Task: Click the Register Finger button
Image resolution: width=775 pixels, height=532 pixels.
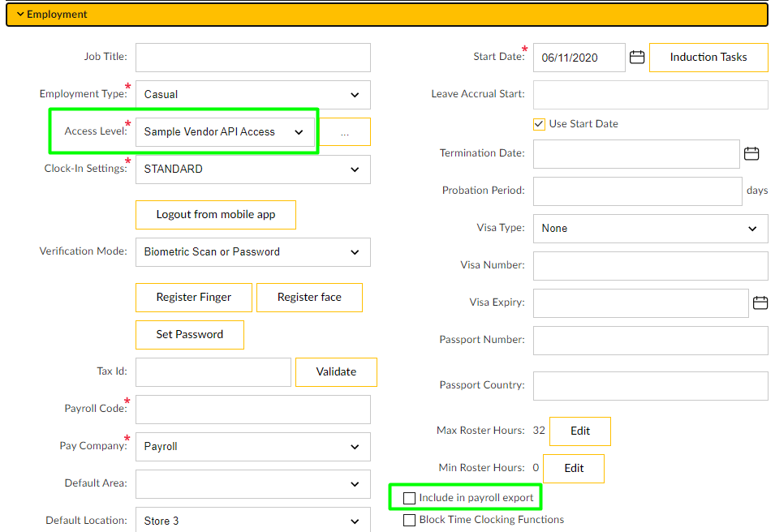Action: point(193,298)
